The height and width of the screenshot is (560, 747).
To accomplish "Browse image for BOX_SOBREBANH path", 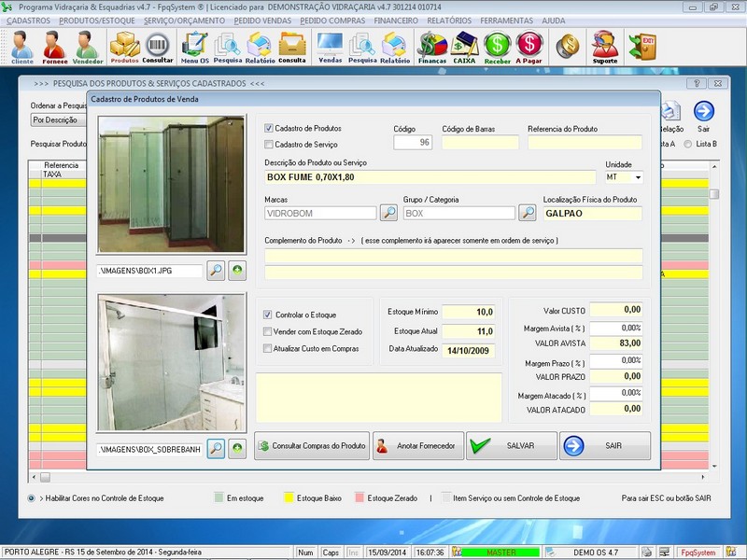I will (x=216, y=449).
